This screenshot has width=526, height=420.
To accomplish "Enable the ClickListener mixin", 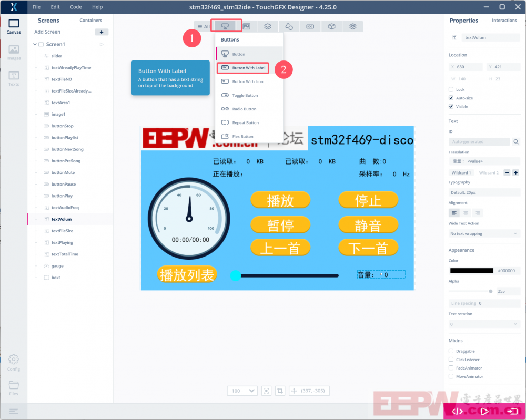I will pyautogui.click(x=451, y=360).
